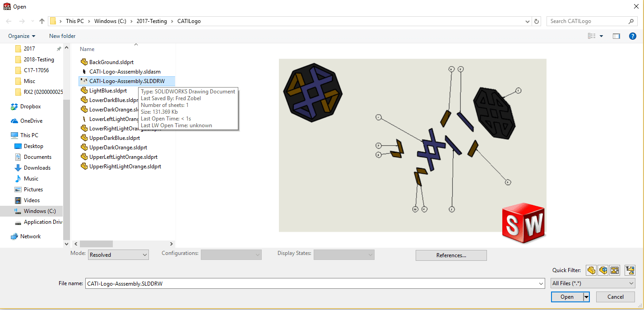Open the Organize menu
Image resolution: width=644 pixels, height=310 pixels.
coord(22,36)
